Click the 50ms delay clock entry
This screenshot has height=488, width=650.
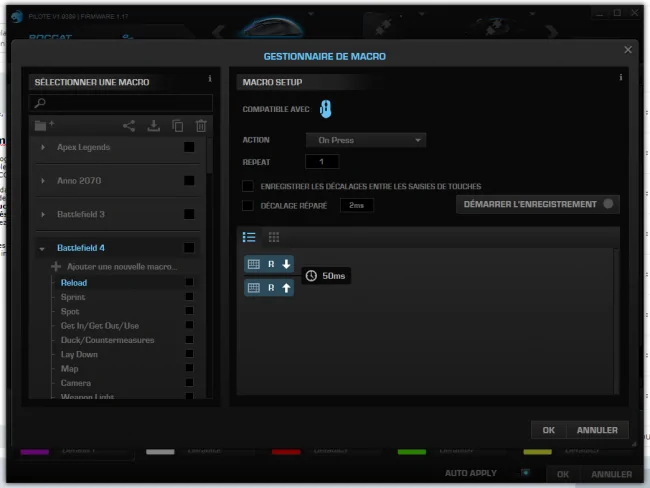(326, 276)
